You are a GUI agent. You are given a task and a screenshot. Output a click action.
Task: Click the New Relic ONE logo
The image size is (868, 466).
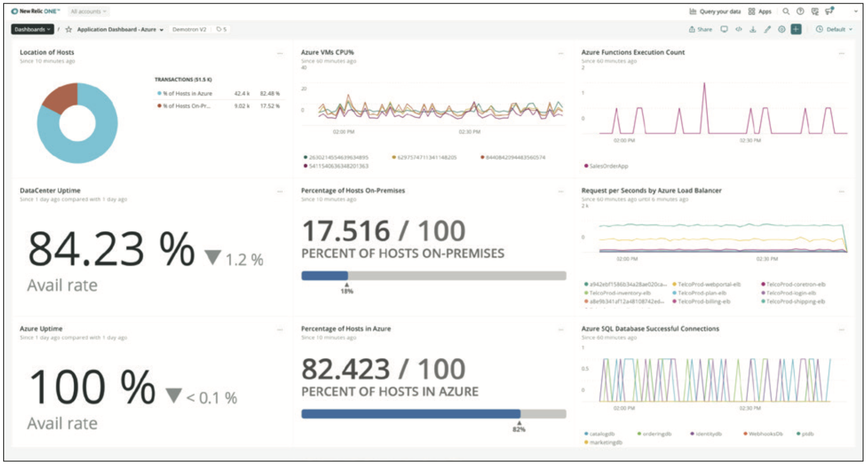click(35, 11)
